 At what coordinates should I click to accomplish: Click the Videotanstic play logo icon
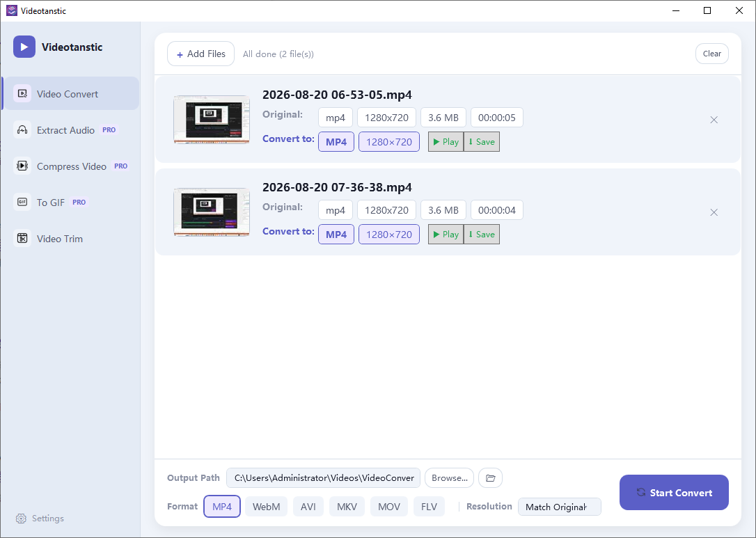[24, 47]
